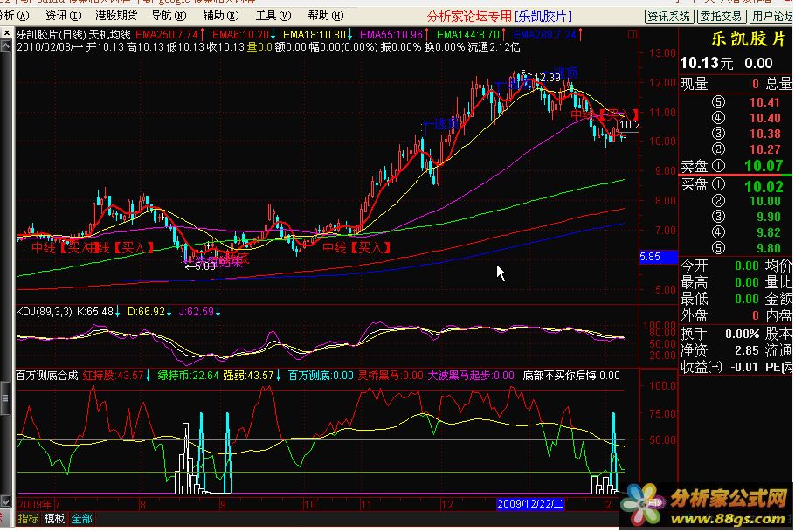Click the 底部不买你后悔:0.00 label
Image resolution: width=795 pixels, height=532 pixels.
point(570,376)
